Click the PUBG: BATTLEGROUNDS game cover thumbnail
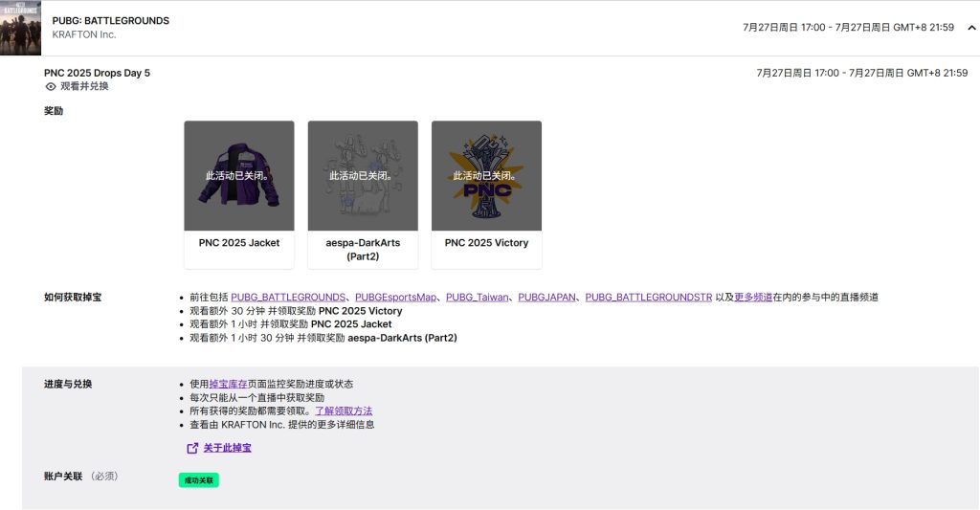This screenshot has width=980, height=510. (x=21, y=28)
